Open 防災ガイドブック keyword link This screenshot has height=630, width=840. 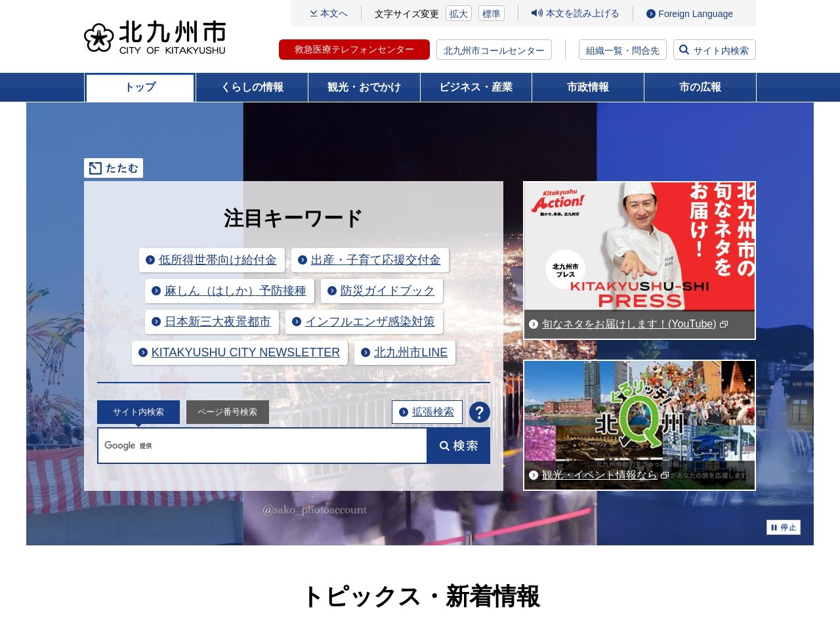(382, 291)
